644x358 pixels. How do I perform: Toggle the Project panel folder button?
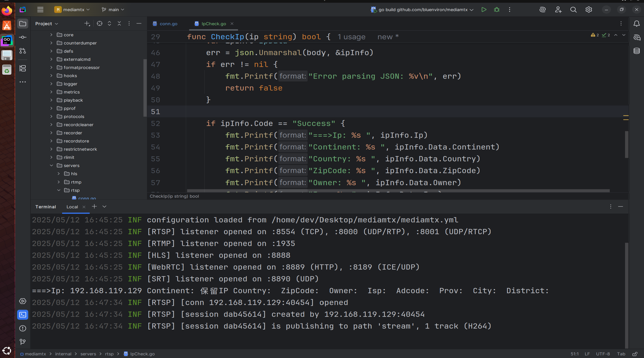pyautogui.click(x=23, y=24)
